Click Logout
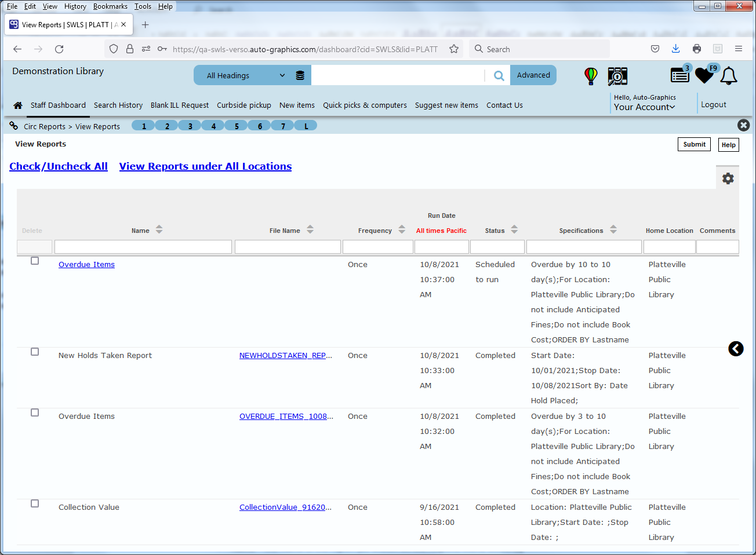This screenshot has width=756, height=555. point(713,105)
